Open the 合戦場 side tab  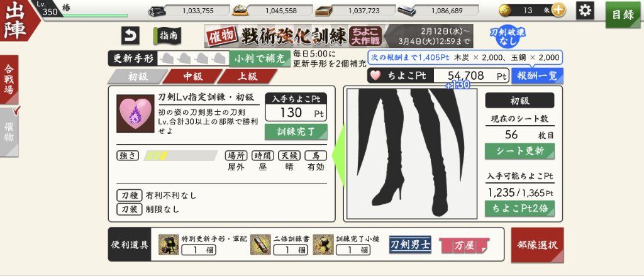click(x=9, y=80)
